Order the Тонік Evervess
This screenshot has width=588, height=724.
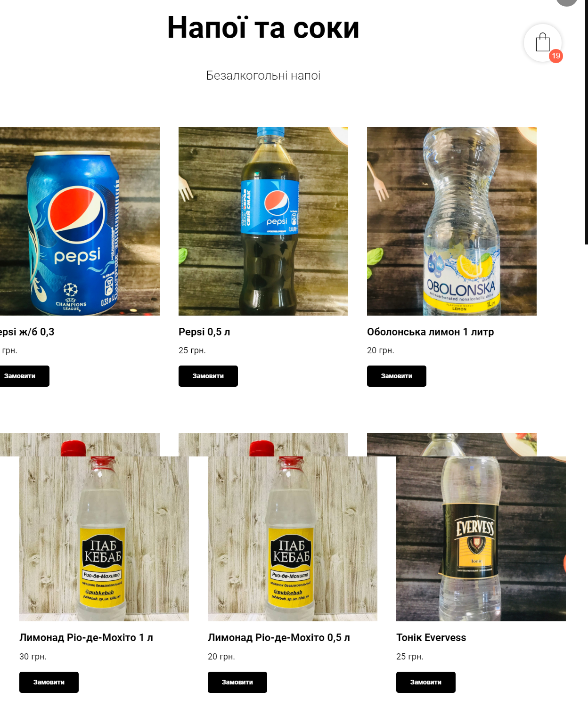pos(426,682)
